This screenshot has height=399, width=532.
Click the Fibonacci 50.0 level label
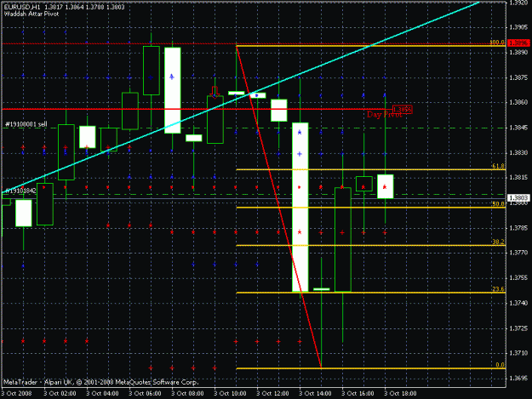click(498, 204)
